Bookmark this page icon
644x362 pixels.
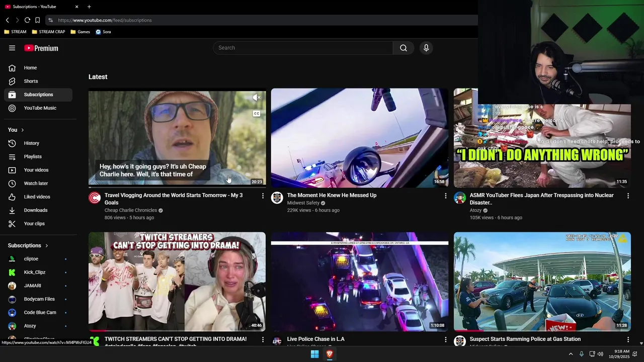tap(37, 20)
